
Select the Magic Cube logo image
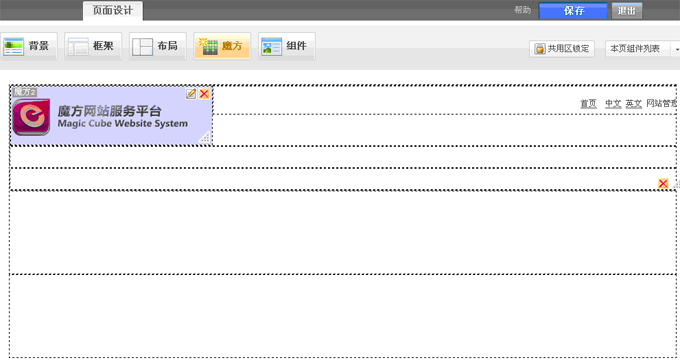(31, 117)
